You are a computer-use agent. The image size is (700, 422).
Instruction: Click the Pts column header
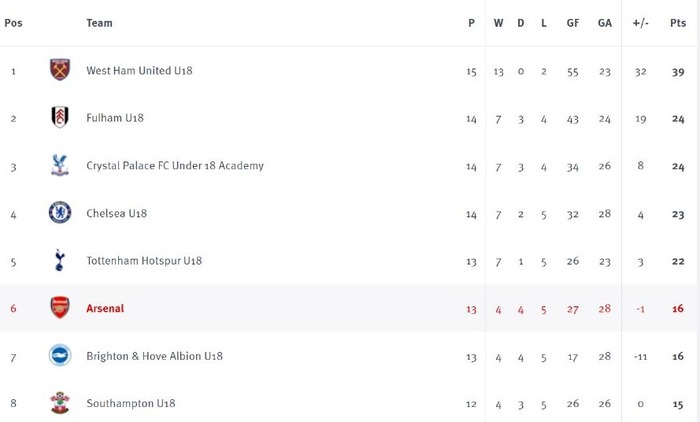(678, 23)
